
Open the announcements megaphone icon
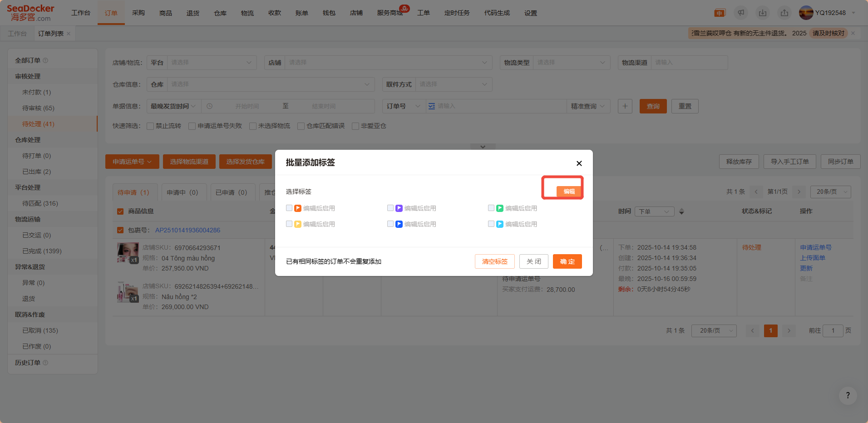tap(741, 13)
